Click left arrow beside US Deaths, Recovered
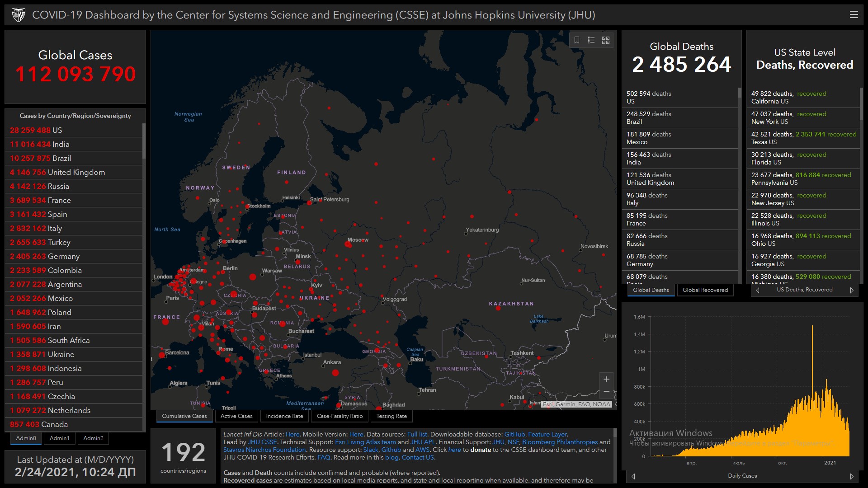868x488 pixels. (758, 290)
